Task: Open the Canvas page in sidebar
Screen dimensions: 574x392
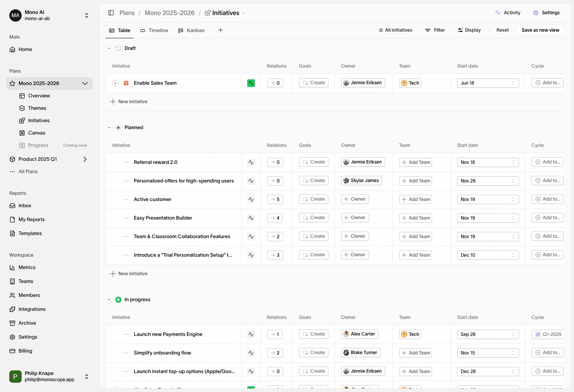Action: (36, 133)
